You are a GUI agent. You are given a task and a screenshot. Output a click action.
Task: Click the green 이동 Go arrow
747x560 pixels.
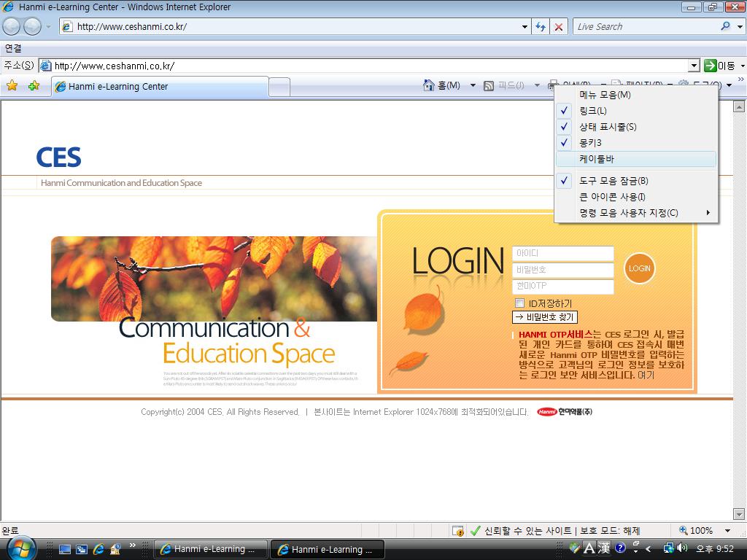coord(711,65)
